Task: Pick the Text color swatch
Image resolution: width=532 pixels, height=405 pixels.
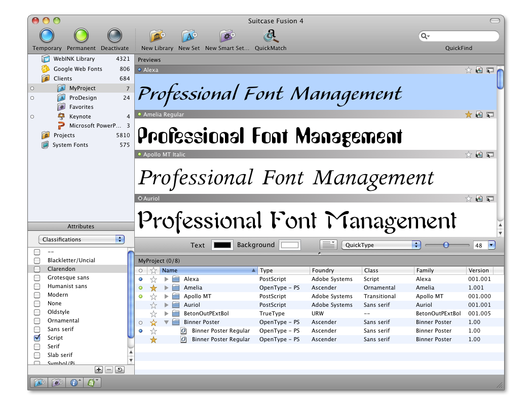Action: pos(222,245)
